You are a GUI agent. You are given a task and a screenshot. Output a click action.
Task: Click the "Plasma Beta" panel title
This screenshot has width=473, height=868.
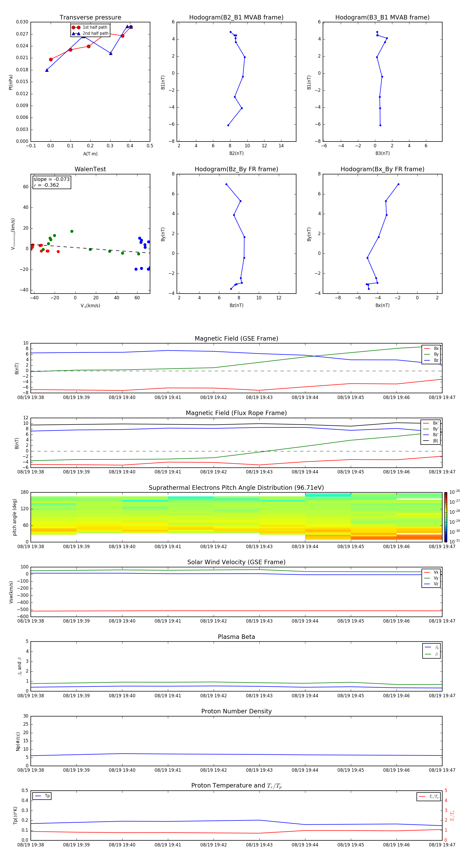(236, 637)
